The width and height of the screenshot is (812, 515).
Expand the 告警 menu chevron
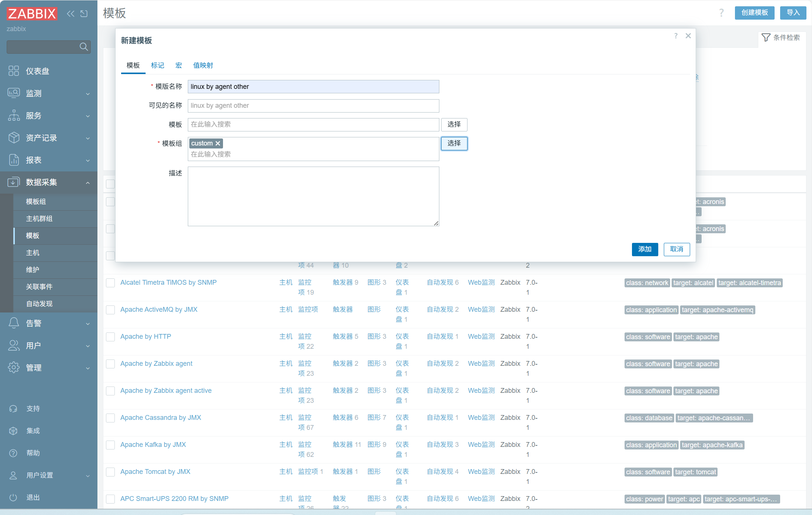[88, 324]
